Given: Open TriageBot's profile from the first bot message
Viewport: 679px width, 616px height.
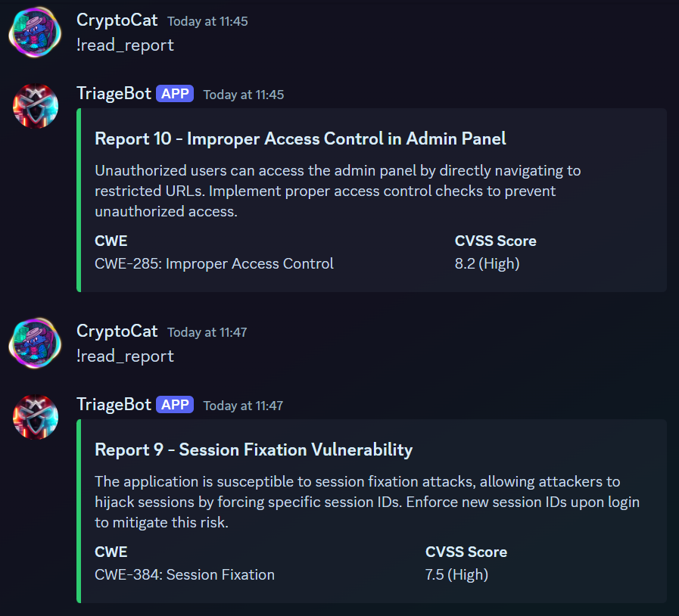Looking at the screenshot, I should pyautogui.click(x=114, y=95).
